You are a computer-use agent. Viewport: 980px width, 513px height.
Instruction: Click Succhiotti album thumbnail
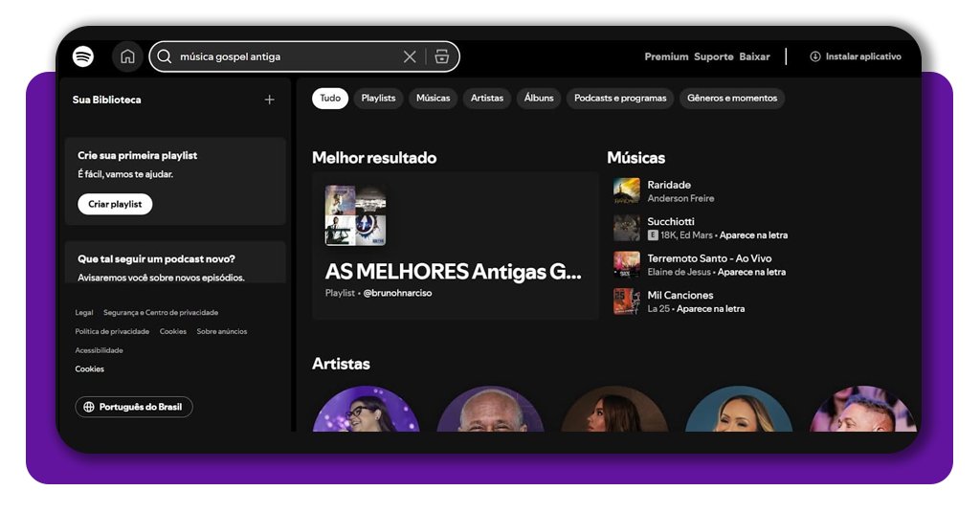626,228
